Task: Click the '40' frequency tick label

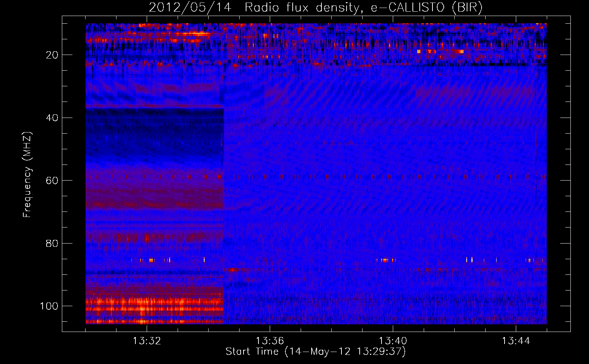Action: 52,118
